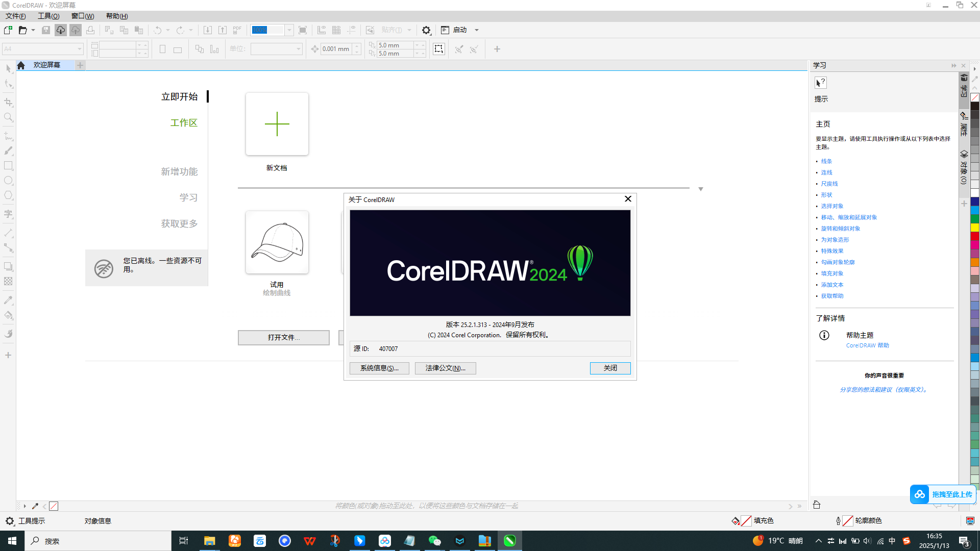The width and height of the screenshot is (980, 551).
Task: Click the Print icon in toolbar
Action: (90, 30)
